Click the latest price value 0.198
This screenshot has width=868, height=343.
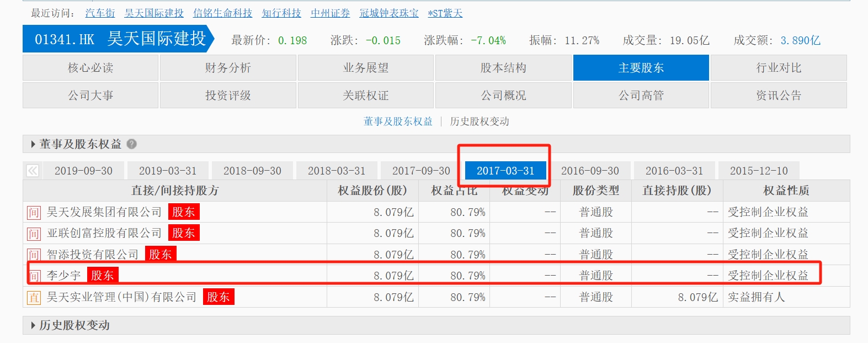292,40
